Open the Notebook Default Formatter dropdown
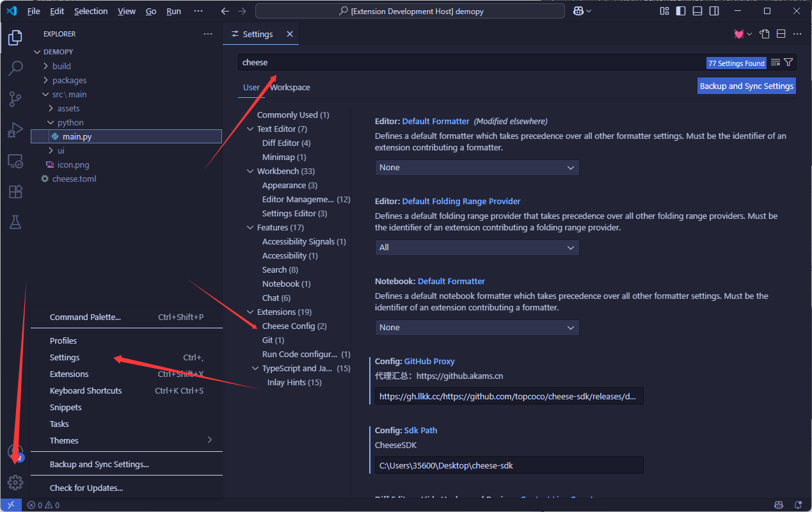The image size is (812, 512). coord(477,328)
